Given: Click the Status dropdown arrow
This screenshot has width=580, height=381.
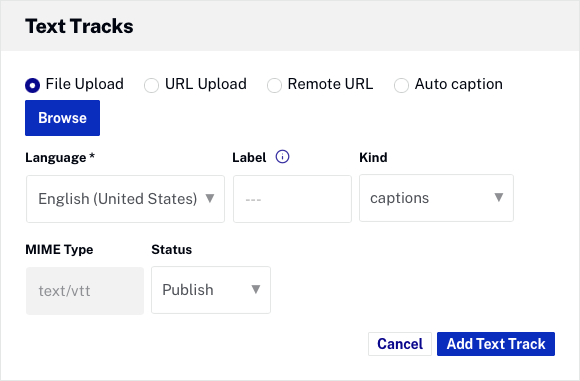Looking at the screenshot, I should 256,289.
